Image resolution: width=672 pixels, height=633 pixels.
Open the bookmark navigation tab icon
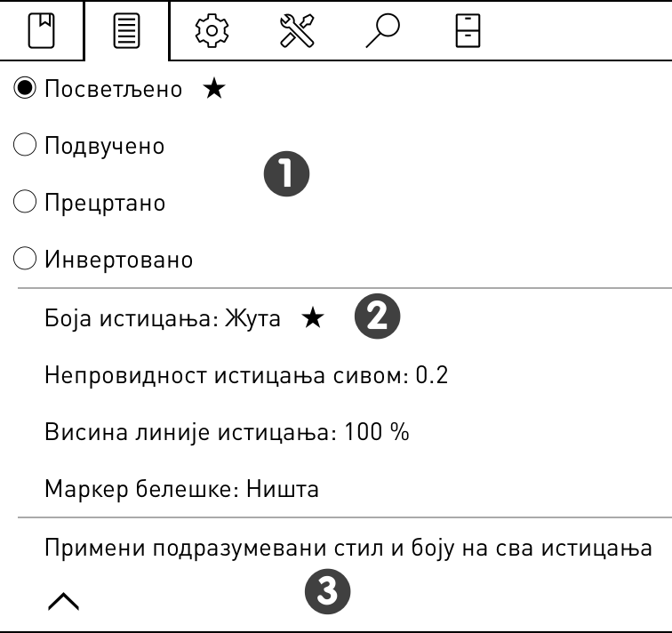[41, 30]
